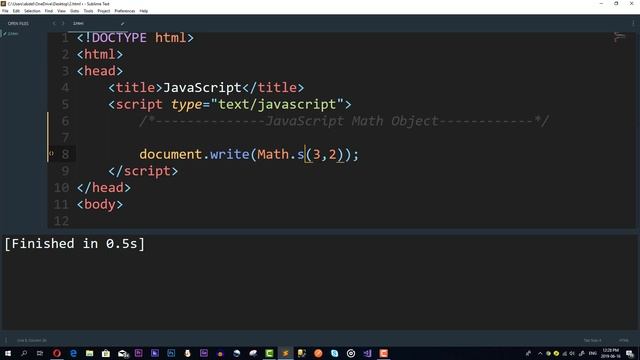Image resolution: width=640 pixels, height=360 pixels.
Task: Click the type attribute in the script tag
Action: click(x=187, y=104)
